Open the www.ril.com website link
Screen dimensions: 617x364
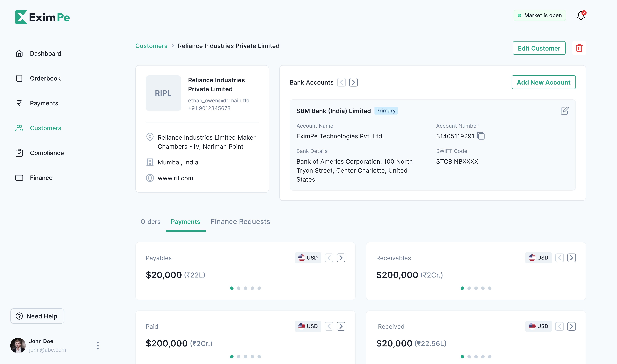(175, 178)
